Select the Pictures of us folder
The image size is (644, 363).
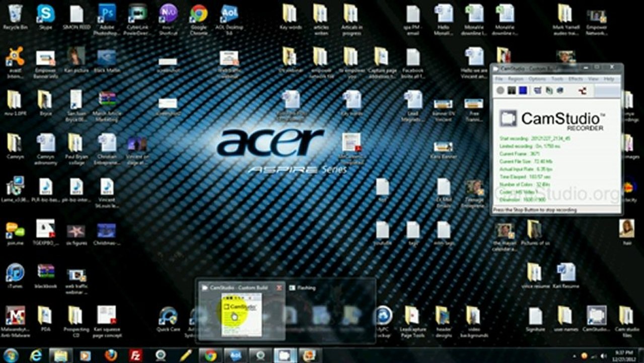point(535,233)
